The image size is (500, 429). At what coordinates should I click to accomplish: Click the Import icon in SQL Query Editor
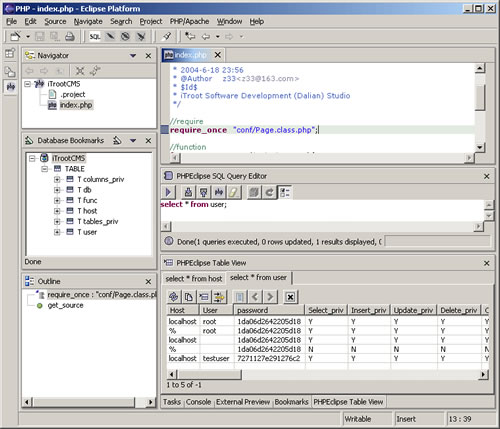(x=188, y=192)
